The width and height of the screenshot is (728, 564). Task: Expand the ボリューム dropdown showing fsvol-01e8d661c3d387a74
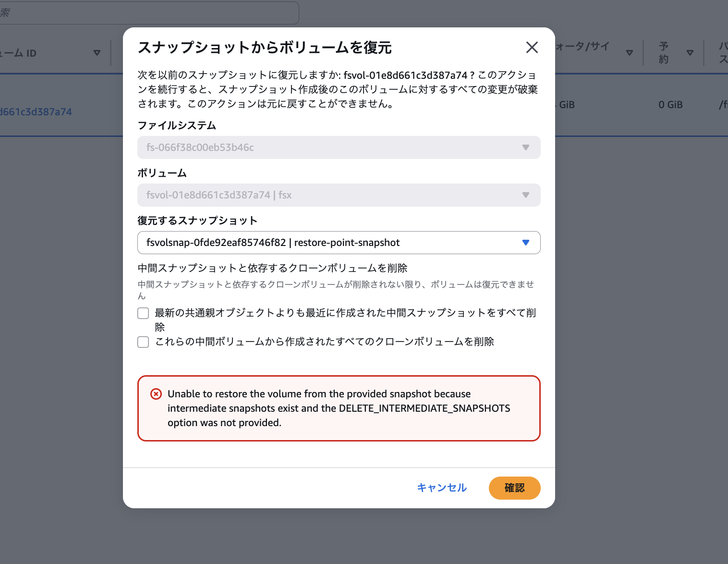339,195
